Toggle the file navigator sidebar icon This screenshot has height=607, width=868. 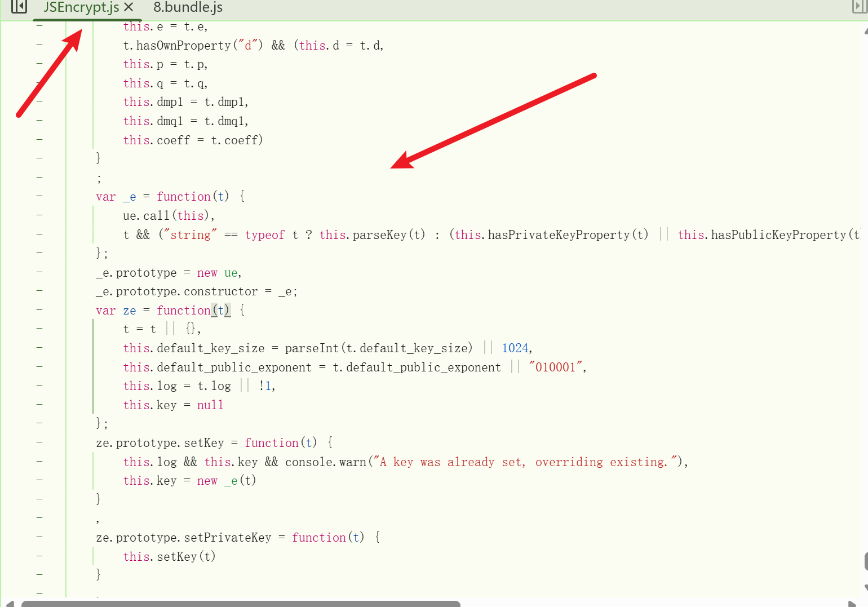(19, 7)
